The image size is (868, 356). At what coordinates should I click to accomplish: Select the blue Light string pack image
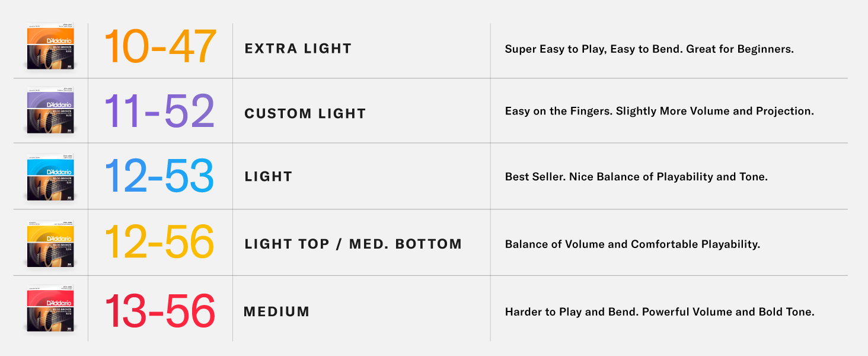(x=50, y=177)
